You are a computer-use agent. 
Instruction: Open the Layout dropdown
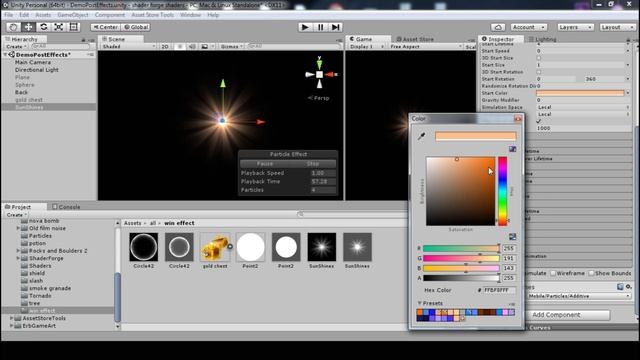[617, 27]
